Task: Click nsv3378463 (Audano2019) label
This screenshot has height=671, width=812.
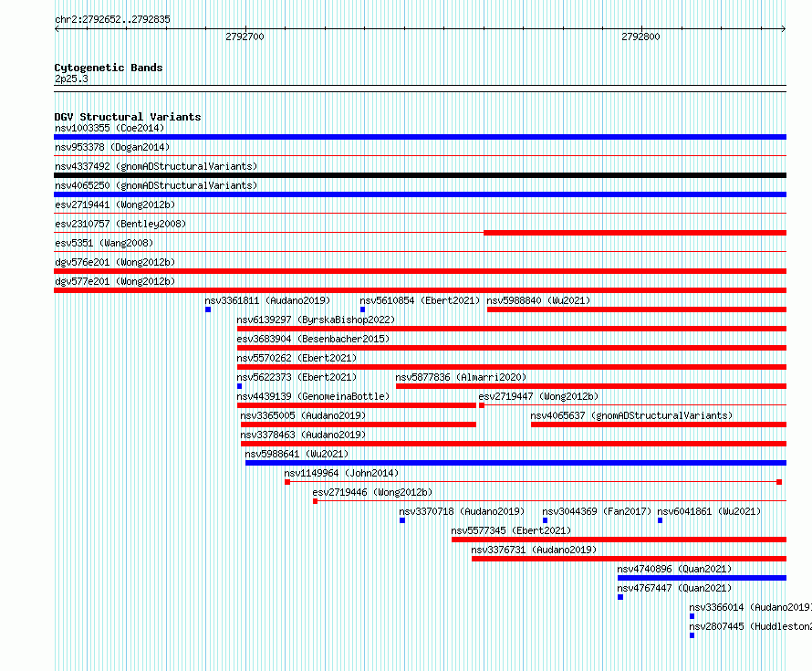Action: pyautogui.click(x=303, y=435)
